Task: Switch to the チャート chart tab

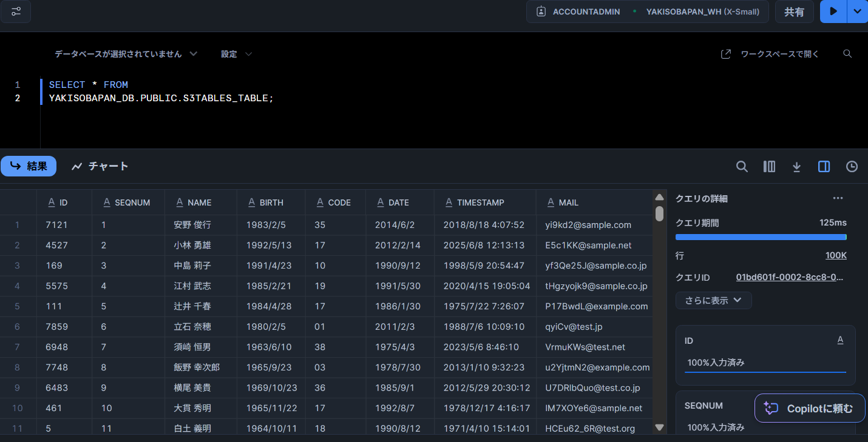Action: [100, 166]
